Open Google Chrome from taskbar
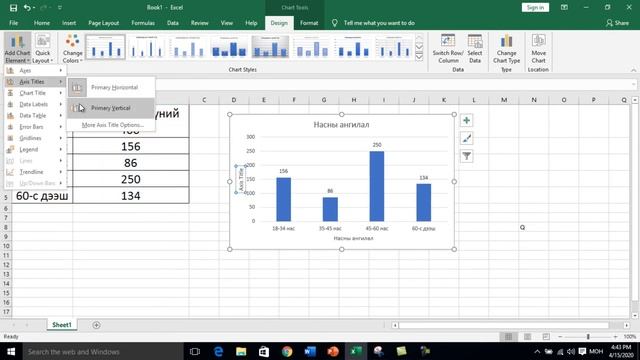The height and width of the screenshot is (360, 640). [287, 351]
